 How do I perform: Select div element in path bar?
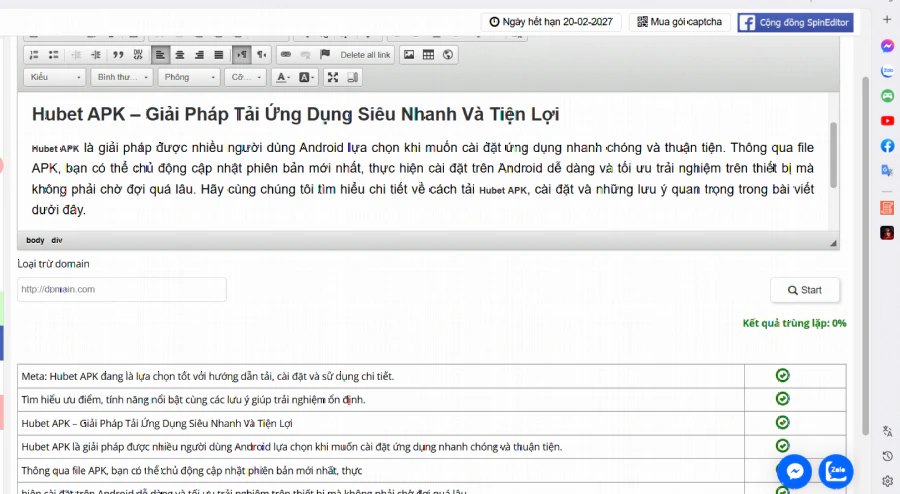[x=57, y=240]
